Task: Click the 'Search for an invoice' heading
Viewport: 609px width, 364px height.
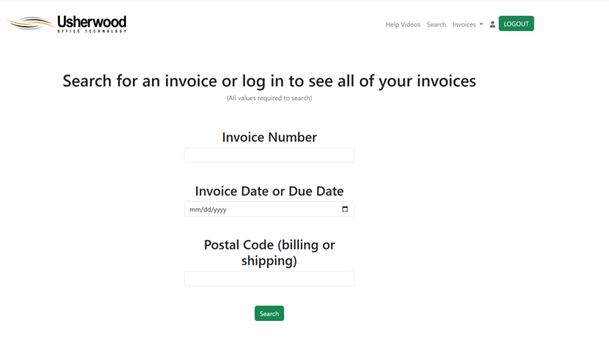Action: click(268, 81)
